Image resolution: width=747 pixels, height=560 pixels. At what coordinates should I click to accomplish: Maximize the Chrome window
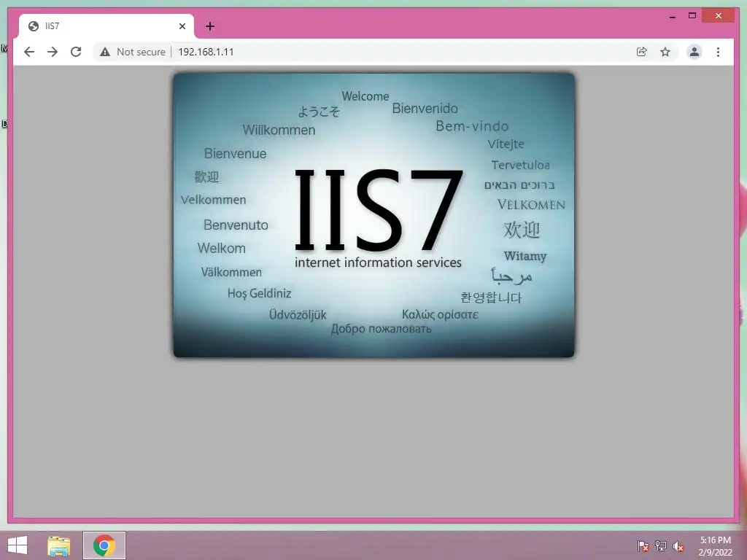(692, 16)
